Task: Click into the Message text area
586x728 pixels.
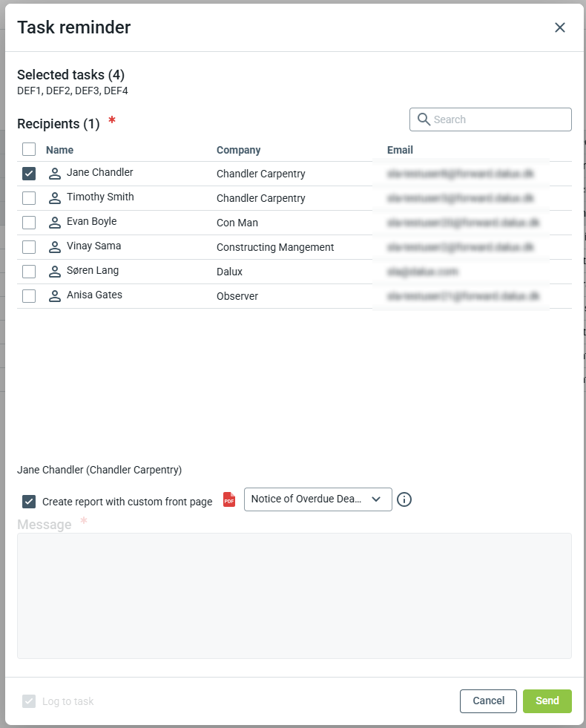Action: [x=294, y=595]
